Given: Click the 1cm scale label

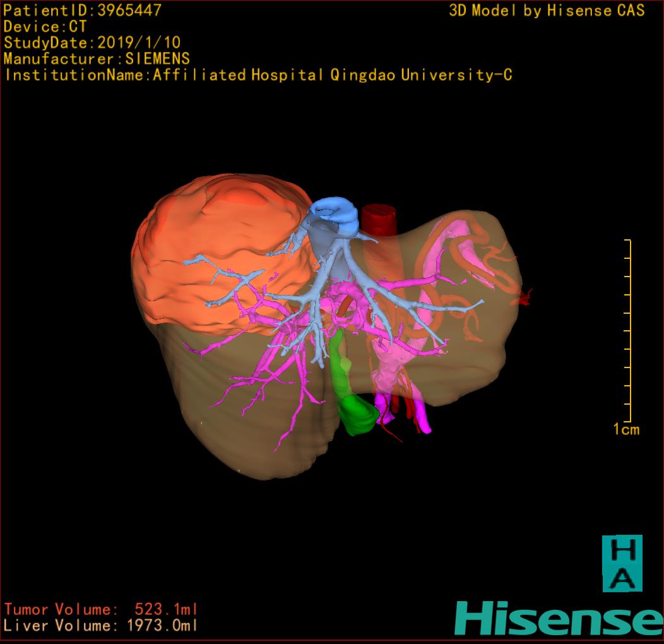Looking at the screenshot, I should [626, 429].
